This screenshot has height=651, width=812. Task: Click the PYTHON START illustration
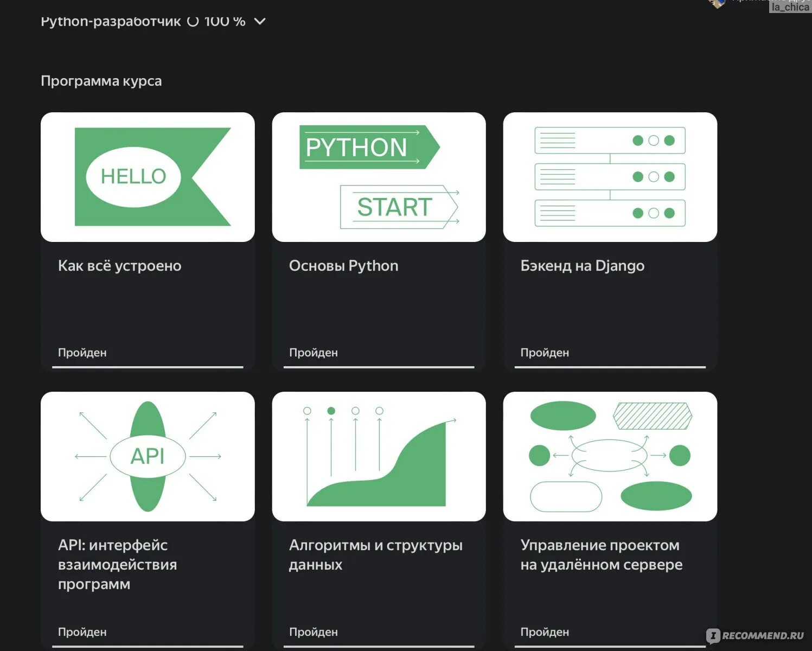[x=379, y=177]
